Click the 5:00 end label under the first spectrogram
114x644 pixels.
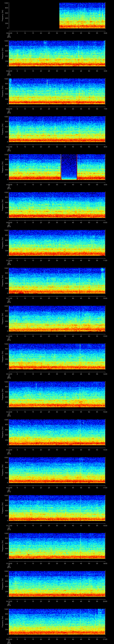[x=105, y=33]
